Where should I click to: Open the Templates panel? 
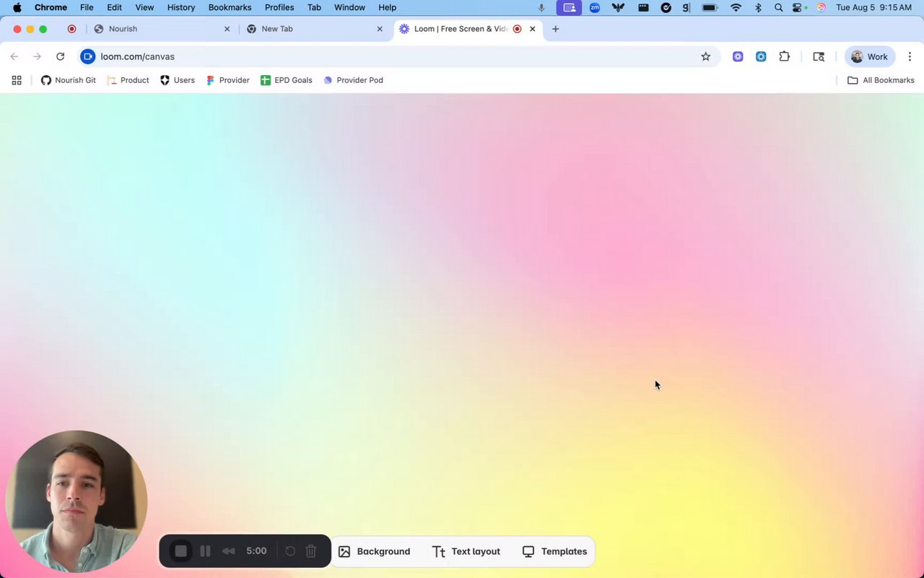(x=554, y=551)
